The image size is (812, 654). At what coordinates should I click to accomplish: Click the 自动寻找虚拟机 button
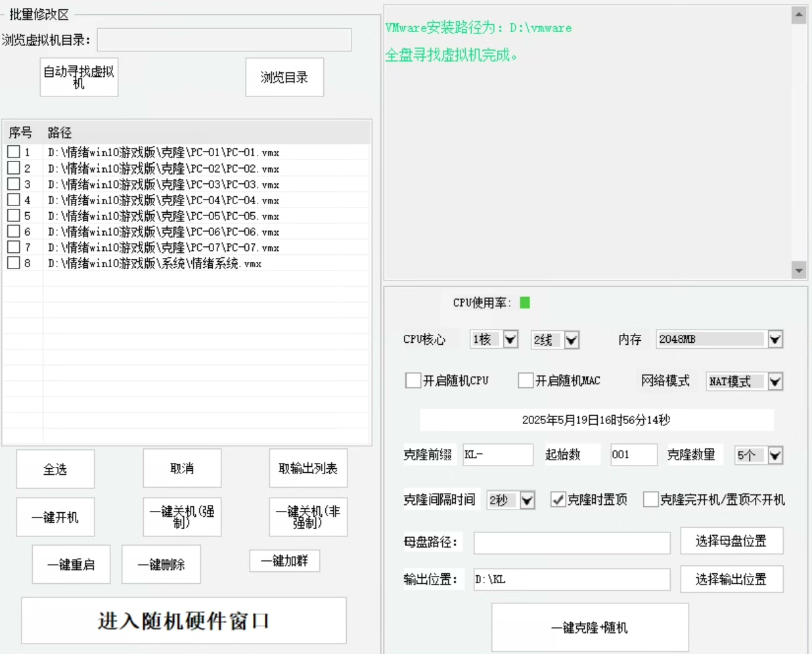click(79, 77)
